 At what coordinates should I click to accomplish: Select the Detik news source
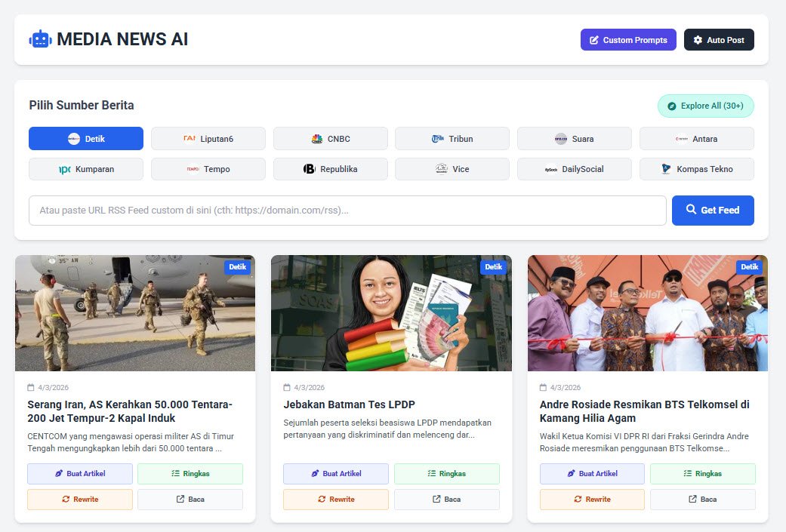(86, 139)
